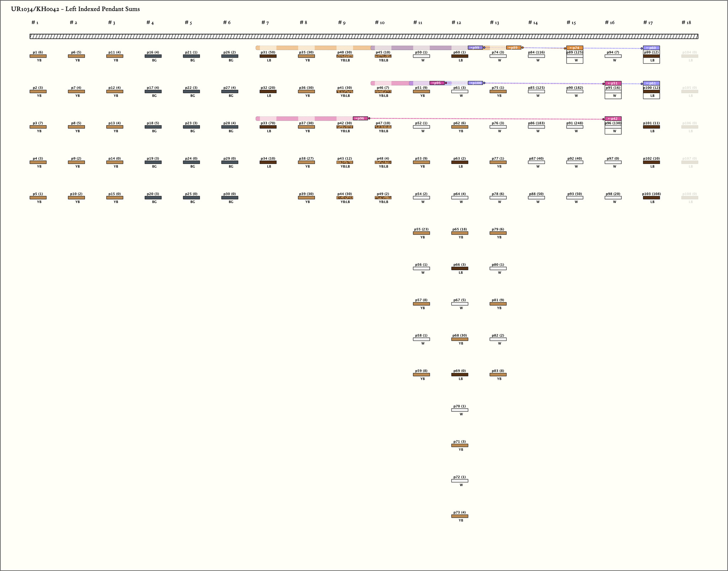Click the p103 (108) pendant label
This screenshot has height=571, width=728.
coord(651,194)
